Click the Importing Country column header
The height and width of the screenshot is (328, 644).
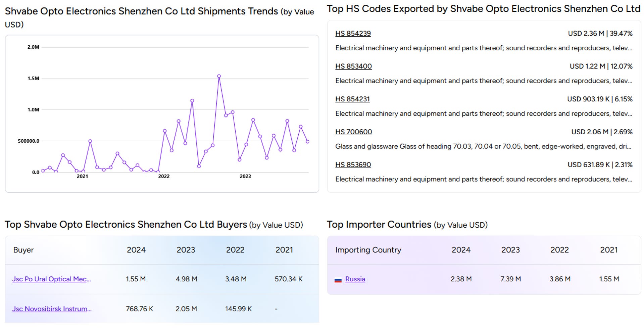[x=368, y=250]
